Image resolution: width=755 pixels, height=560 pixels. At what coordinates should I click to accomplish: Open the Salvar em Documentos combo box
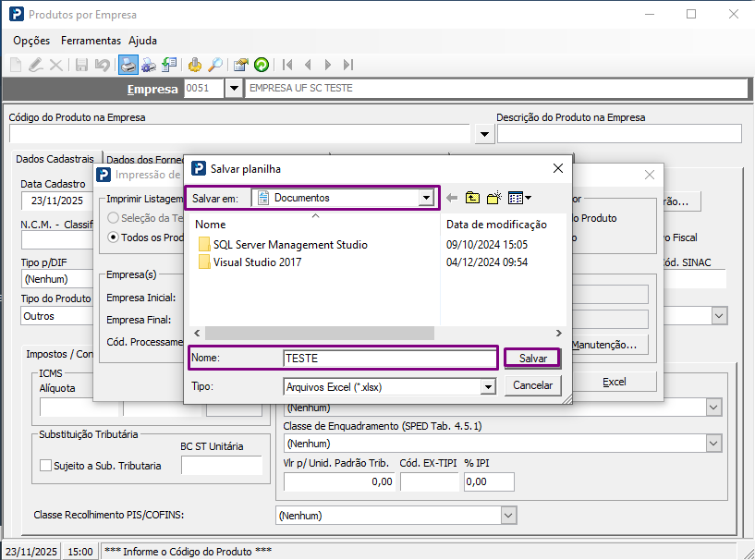click(x=343, y=198)
